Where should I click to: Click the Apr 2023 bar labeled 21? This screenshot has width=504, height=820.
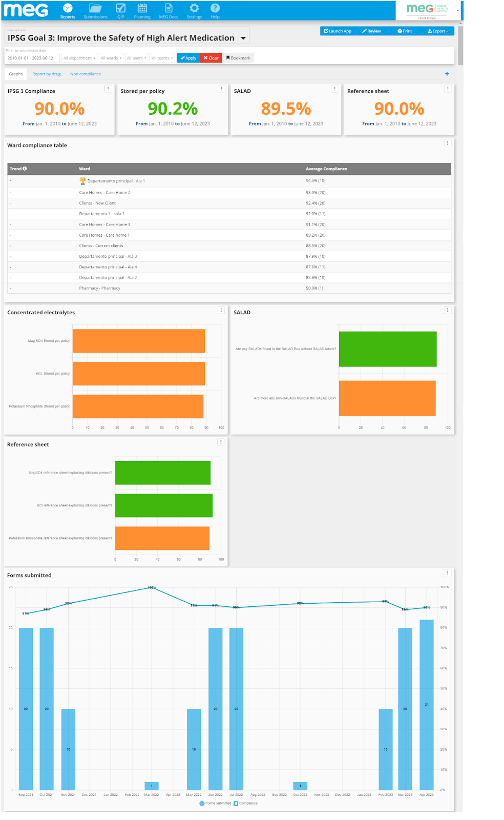point(427,705)
